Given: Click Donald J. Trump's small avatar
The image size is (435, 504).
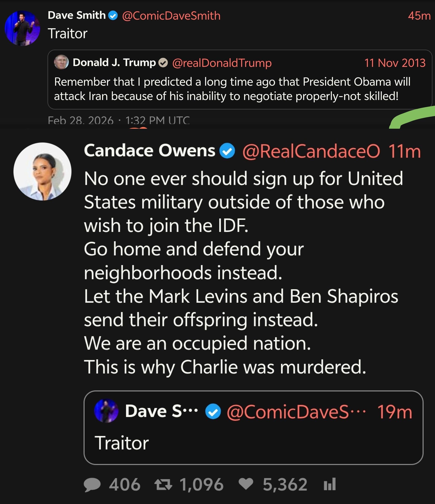Looking at the screenshot, I should pyautogui.click(x=61, y=62).
